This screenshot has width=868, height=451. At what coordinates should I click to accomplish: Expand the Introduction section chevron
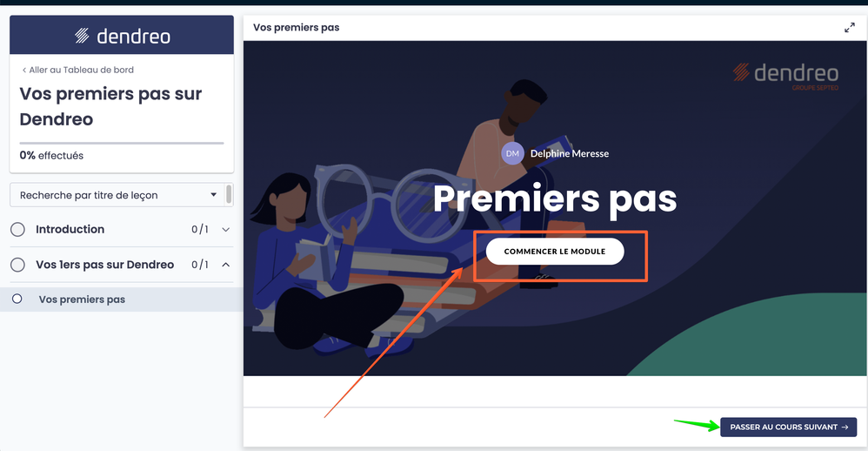click(x=226, y=229)
